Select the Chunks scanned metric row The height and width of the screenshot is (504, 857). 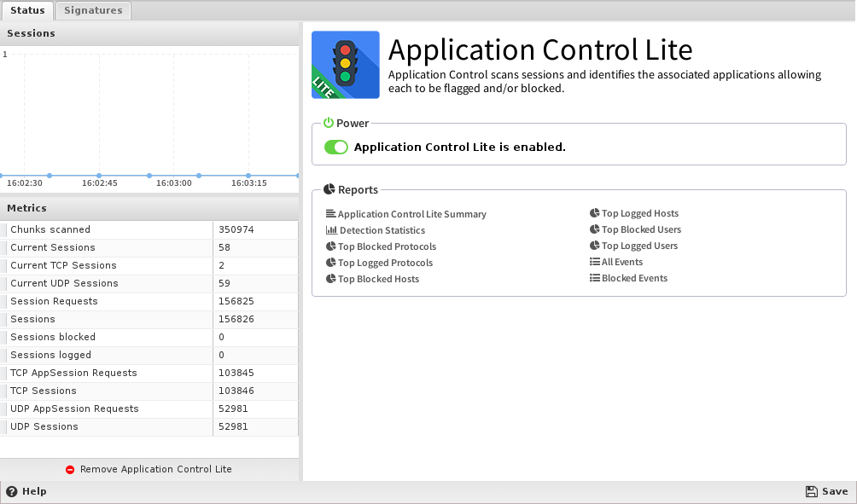(x=149, y=230)
